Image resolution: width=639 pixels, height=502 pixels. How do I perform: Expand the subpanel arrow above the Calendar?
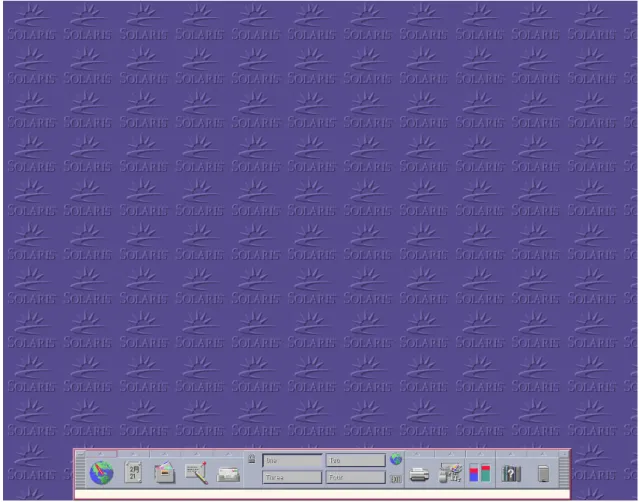133,454
